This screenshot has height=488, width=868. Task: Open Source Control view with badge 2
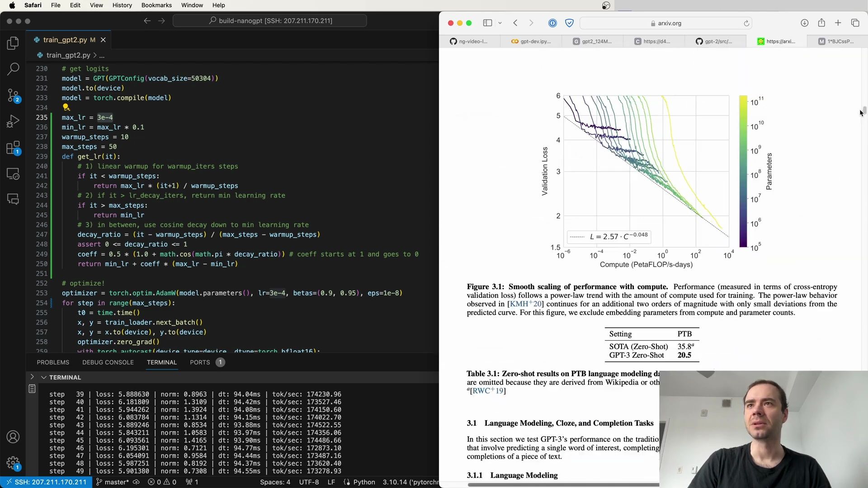tap(13, 95)
